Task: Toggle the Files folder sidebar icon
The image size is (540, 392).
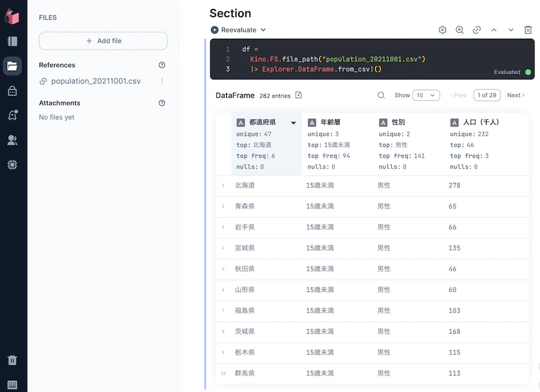Action: [13, 66]
